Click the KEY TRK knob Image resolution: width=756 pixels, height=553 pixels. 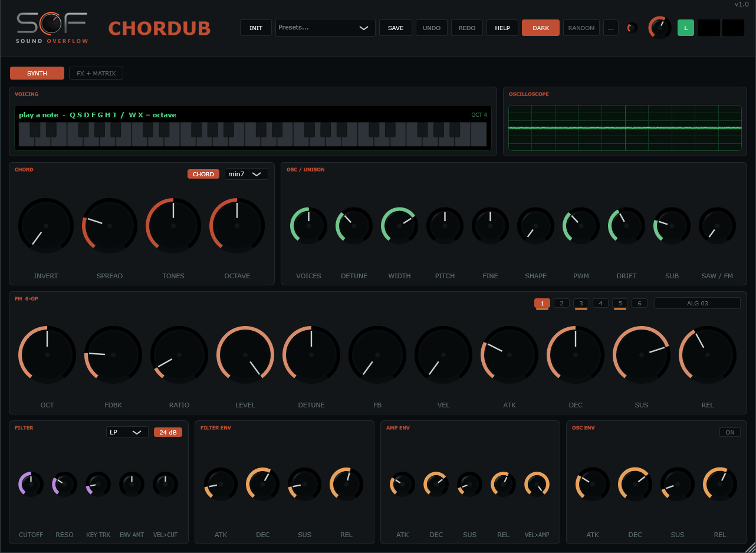[98, 484]
